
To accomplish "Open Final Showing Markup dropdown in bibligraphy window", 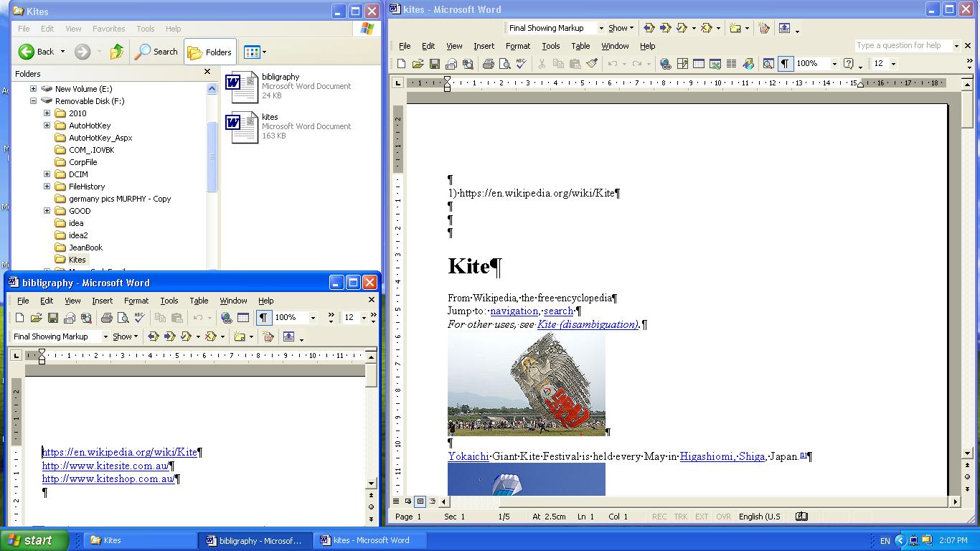I will pos(105,336).
